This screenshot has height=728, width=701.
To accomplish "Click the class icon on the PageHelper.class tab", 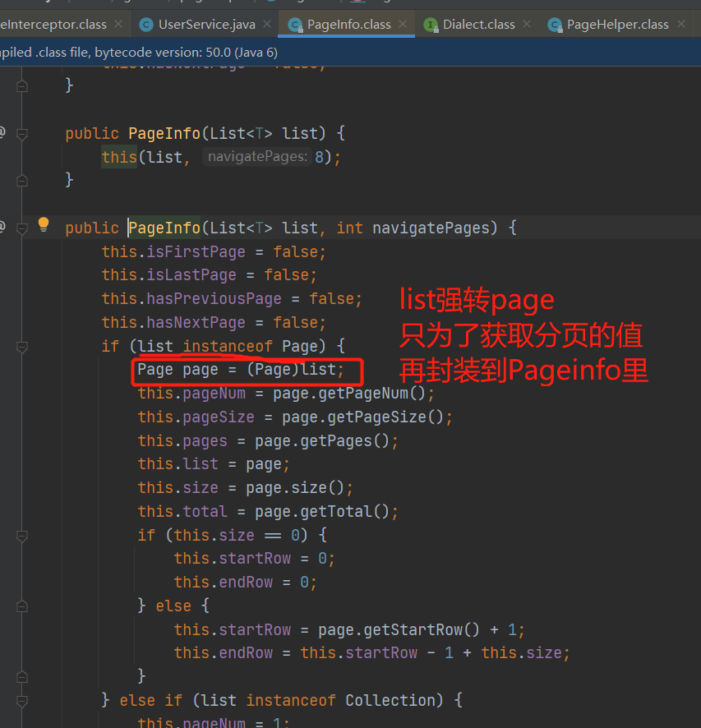I will coord(556,24).
